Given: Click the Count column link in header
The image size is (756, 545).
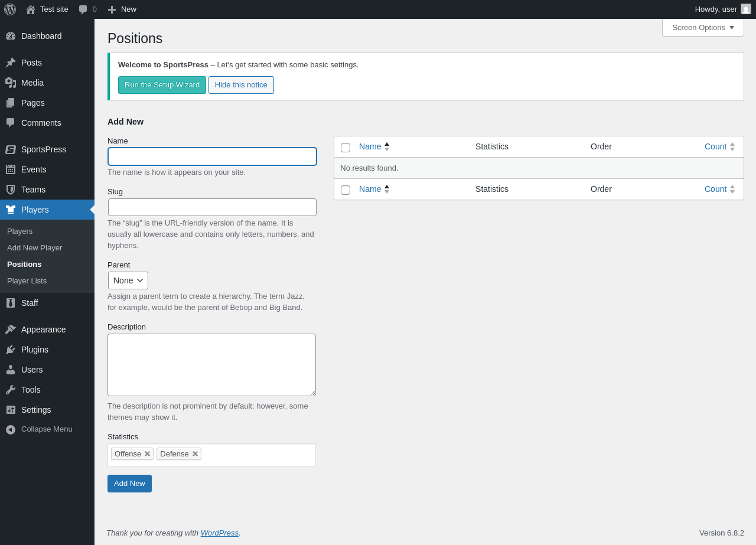Looking at the screenshot, I should [715, 146].
